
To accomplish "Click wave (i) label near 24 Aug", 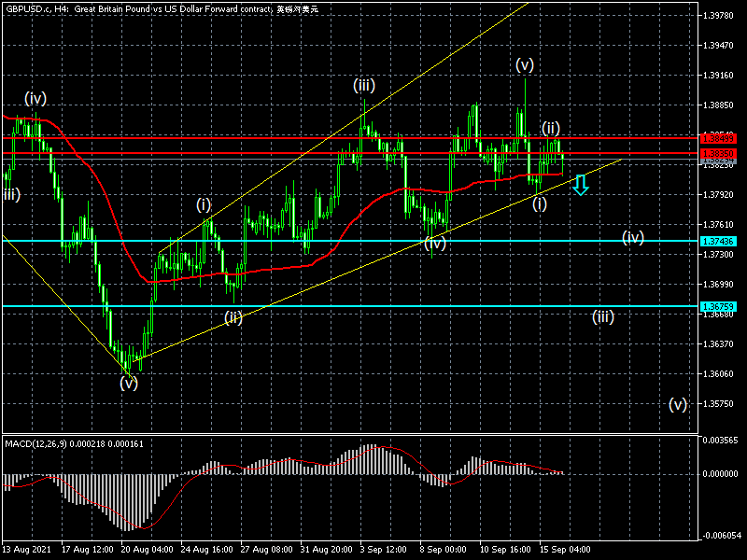I will pyautogui.click(x=204, y=204).
